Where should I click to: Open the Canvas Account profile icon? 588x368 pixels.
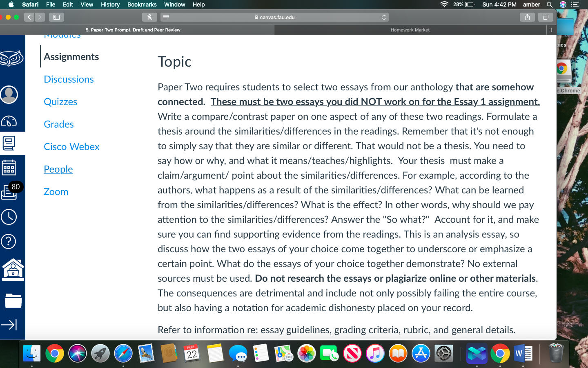(9, 94)
